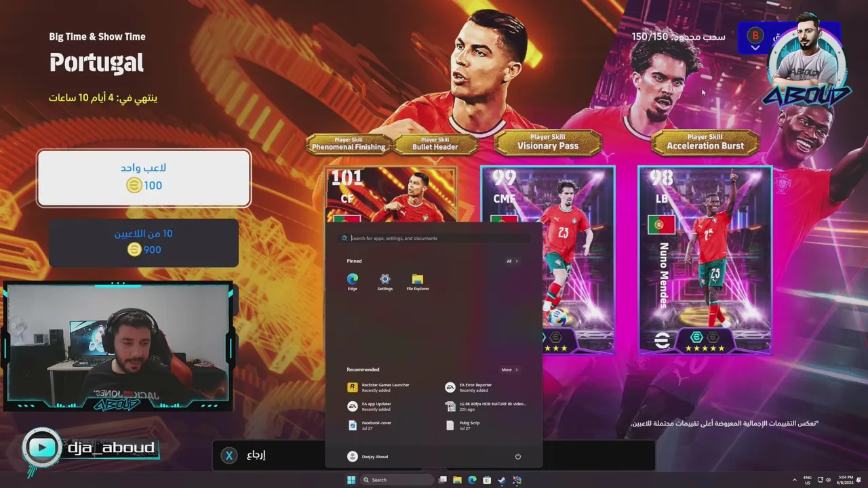Open EA Error Reporter in Recommended
The image size is (868, 488).
click(475, 387)
